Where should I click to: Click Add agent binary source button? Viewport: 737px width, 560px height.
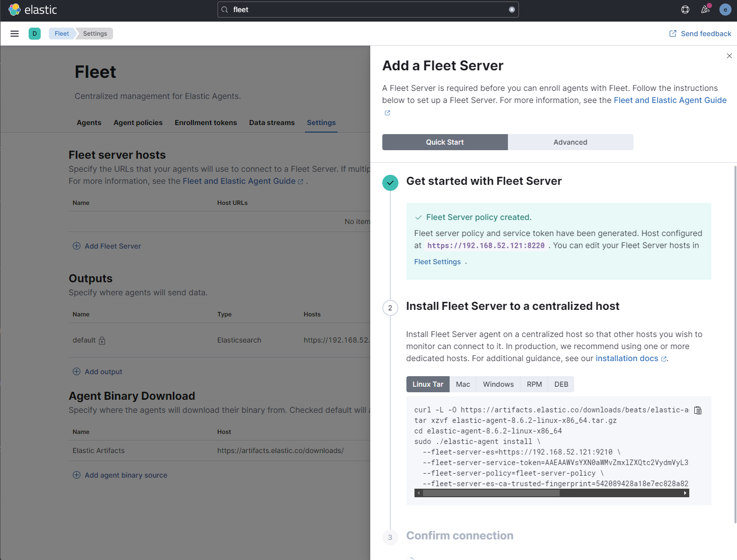(120, 475)
